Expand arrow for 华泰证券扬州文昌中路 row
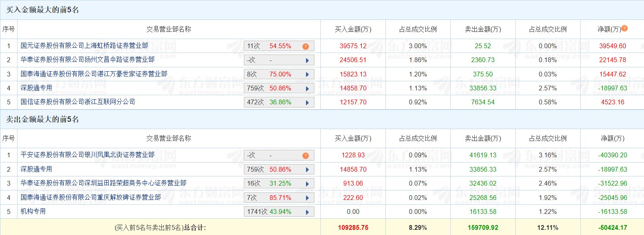This screenshot has height=235, width=644. click(x=307, y=61)
